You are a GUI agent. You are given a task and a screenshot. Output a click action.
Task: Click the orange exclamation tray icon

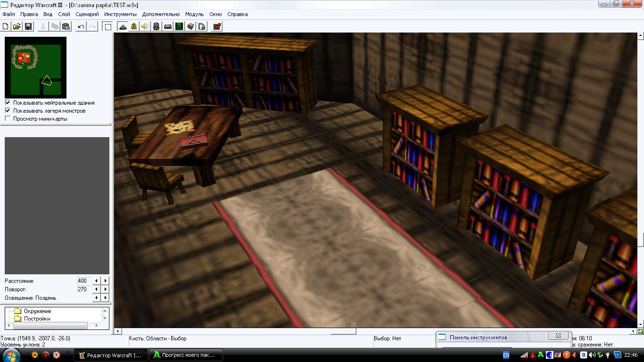(567, 355)
